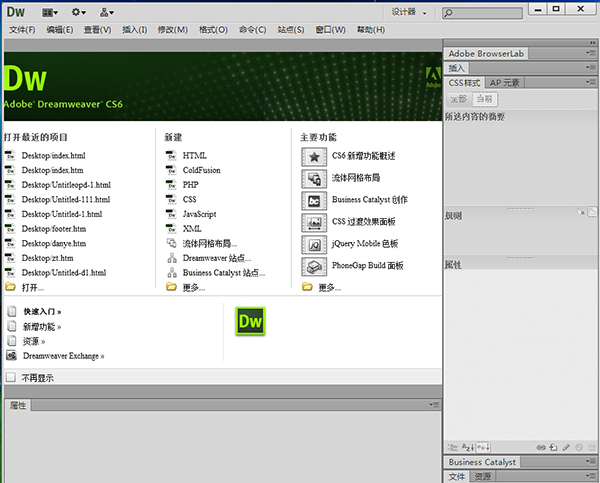600x483 pixels.
Task: Switch to the AP 元素 tab
Action: [x=506, y=83]
